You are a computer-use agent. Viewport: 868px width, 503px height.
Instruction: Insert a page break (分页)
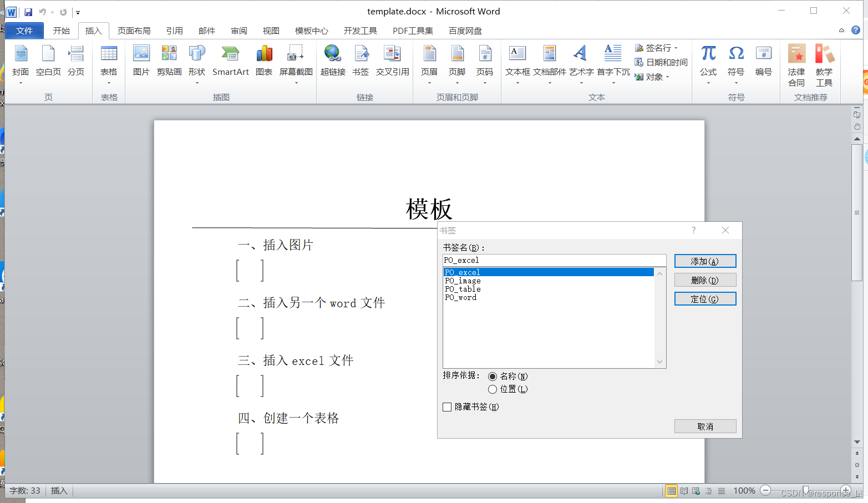(76, 61)
